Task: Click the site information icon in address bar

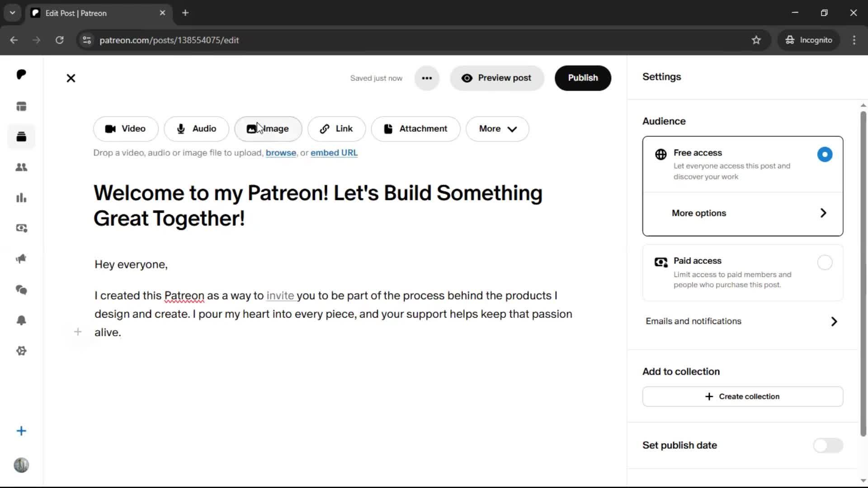Action: pos(87,40)
